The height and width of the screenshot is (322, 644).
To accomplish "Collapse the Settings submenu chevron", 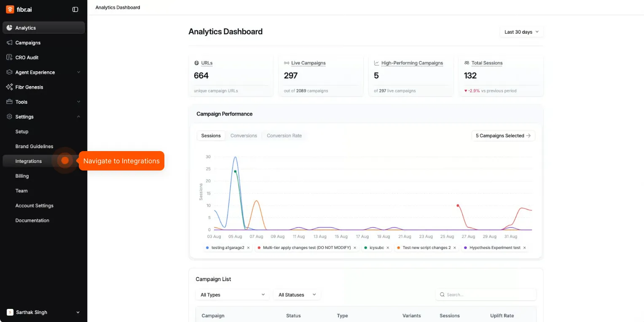I will coord(78,116).
